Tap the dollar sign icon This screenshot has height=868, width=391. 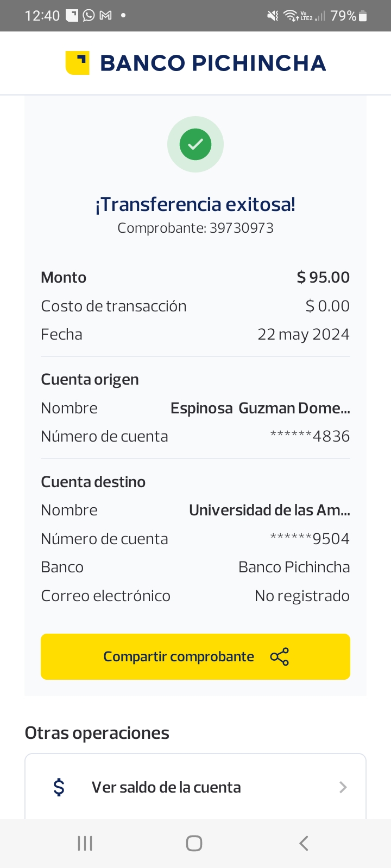59,787
